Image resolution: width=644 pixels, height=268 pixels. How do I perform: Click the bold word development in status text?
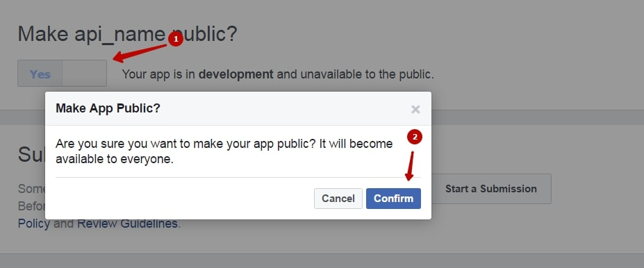click(x=236, y=74)
